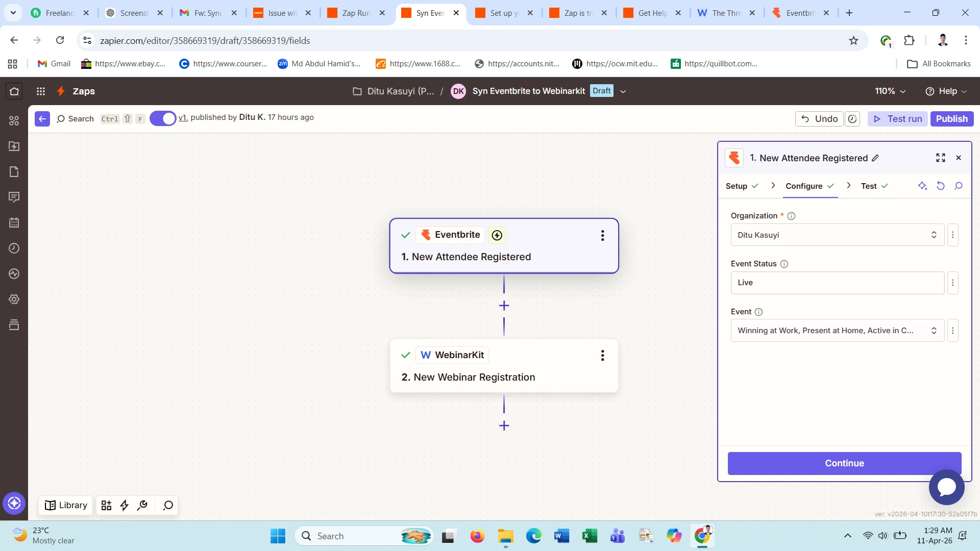Click the Event Status field showing Live
This screenshot has height=551, width=980.
click(x=837, y=283)
